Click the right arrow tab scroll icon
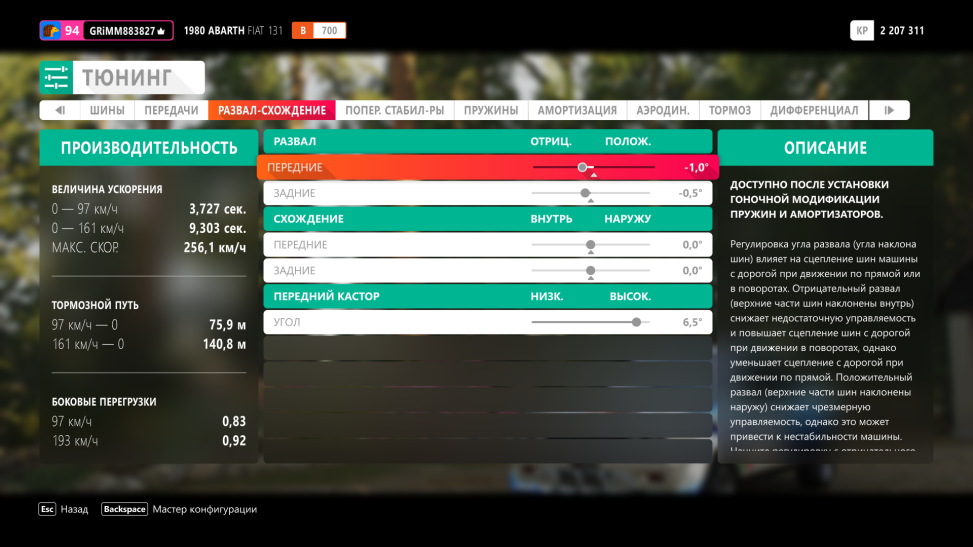The width and height of the screenshot is (973, 547). coord(889,111)
